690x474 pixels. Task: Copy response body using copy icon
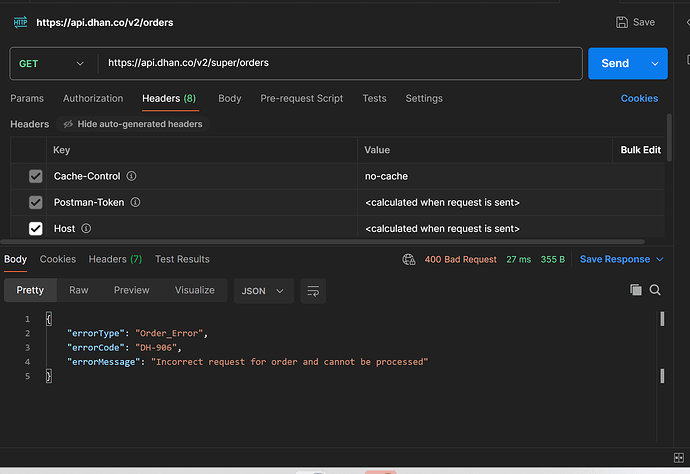click(x=635, y=290)
